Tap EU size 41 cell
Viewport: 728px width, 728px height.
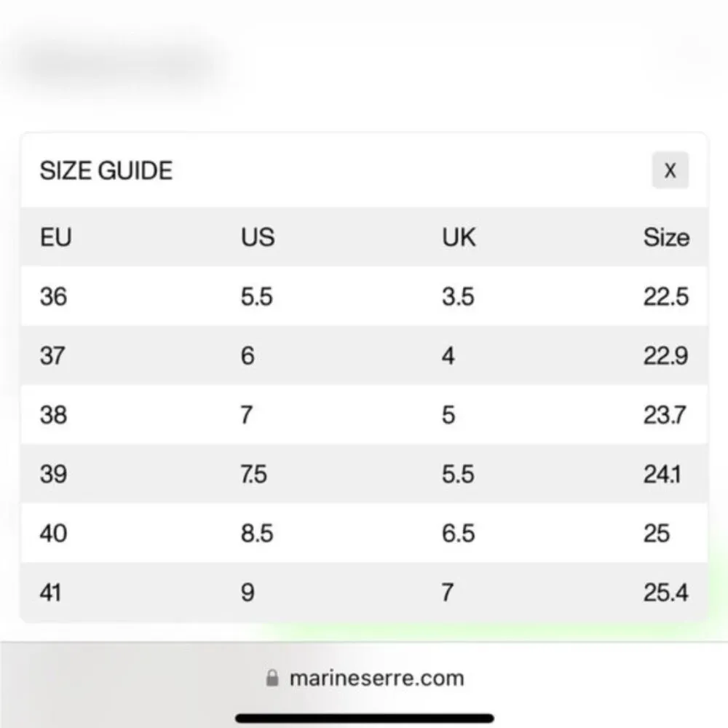pyautogui.click(x=51, y=593)
